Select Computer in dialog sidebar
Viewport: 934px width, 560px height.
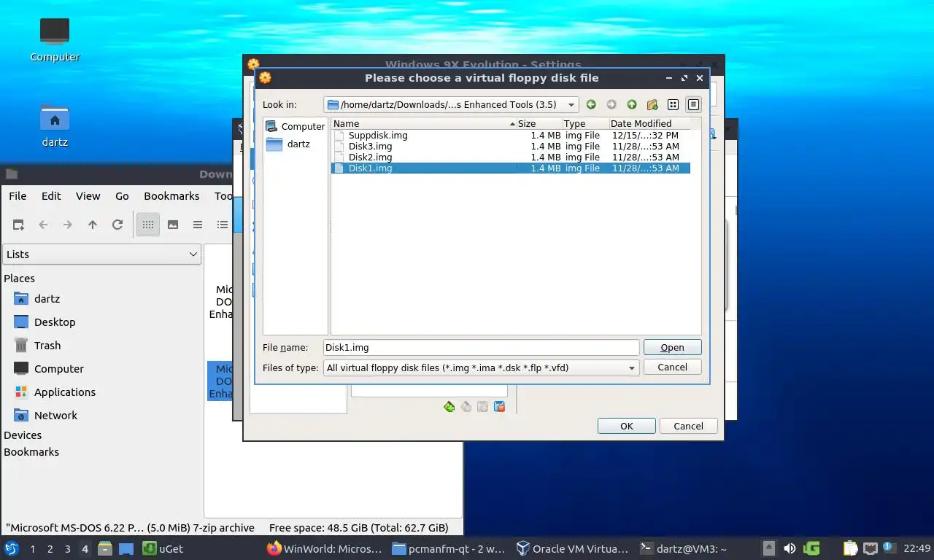(296, 126)
